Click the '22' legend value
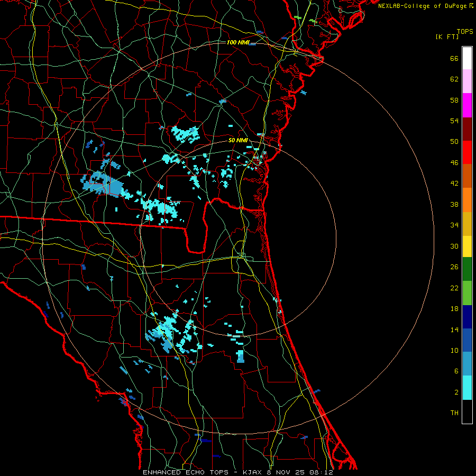This screenshot has width=476, height=476. 454,288
